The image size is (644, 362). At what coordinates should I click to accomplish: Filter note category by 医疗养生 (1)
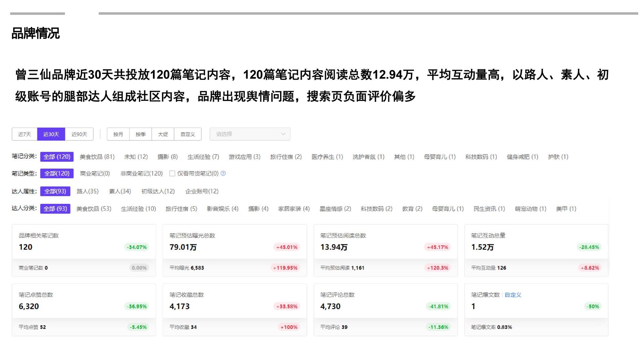[x=327, y=157]
